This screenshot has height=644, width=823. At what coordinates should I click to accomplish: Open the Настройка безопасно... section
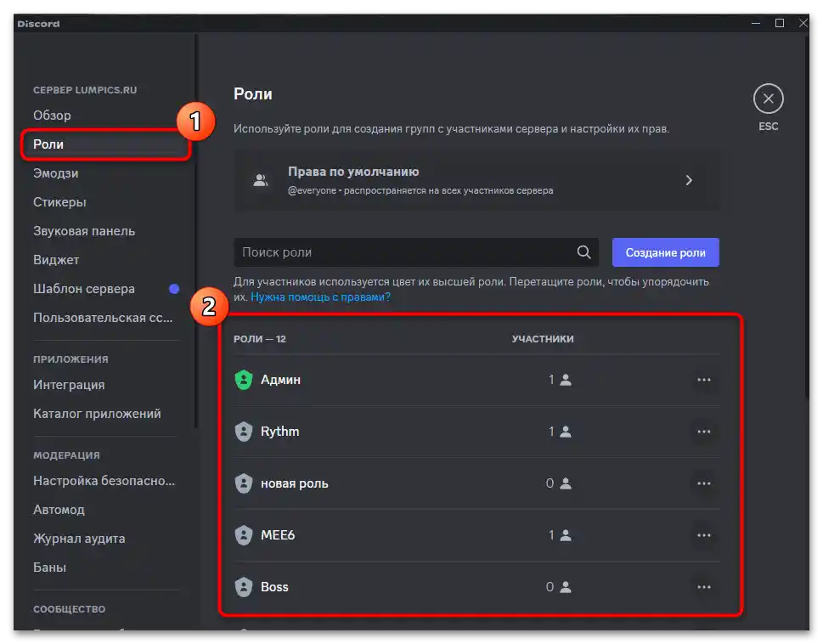point(104,481)
